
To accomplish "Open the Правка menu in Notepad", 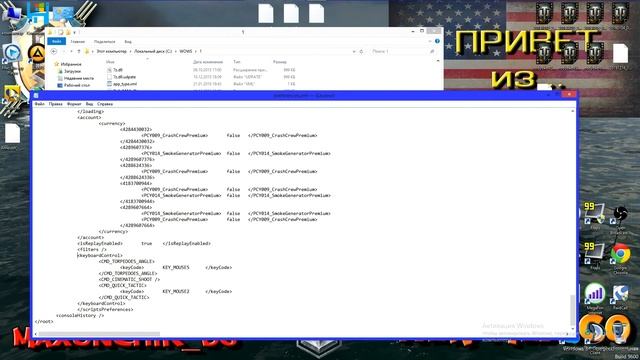I will [x=56, y=104].
